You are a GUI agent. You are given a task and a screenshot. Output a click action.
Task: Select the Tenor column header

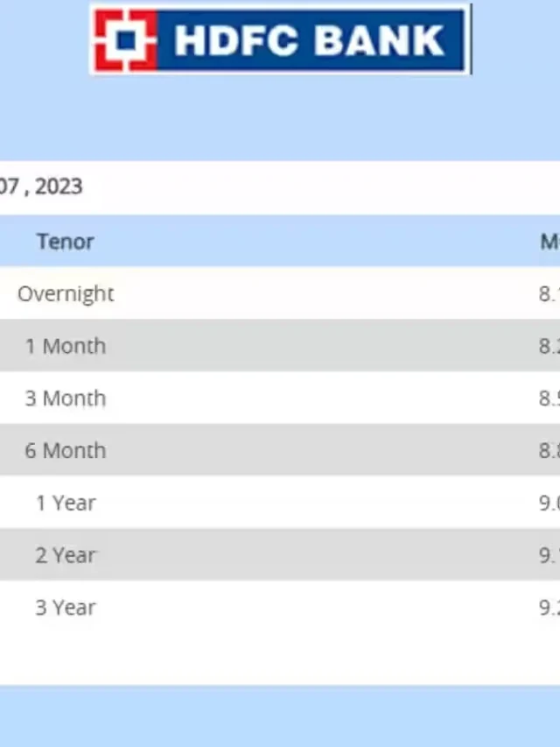point(66,242)
